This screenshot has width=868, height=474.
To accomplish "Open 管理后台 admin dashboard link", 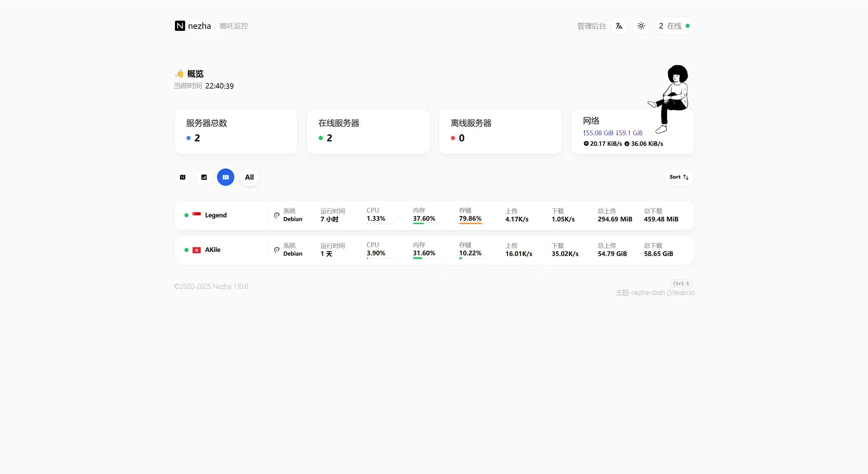I will click(x=591, y=26).
